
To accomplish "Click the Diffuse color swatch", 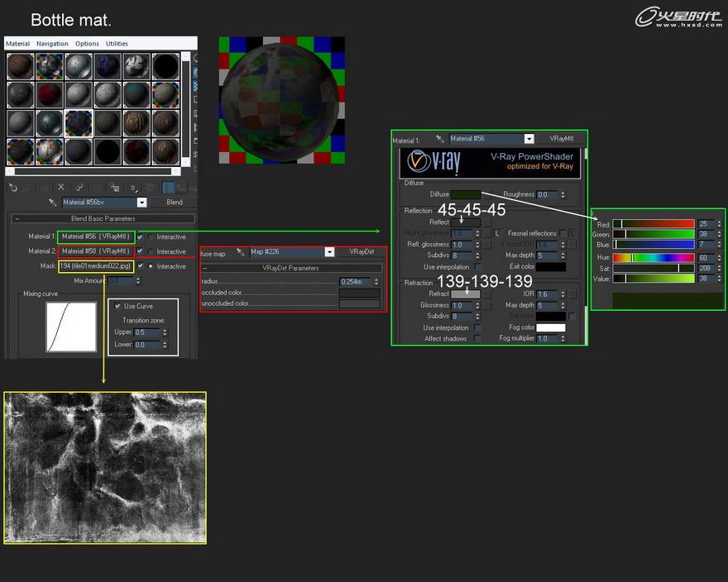I will point(466,195).
